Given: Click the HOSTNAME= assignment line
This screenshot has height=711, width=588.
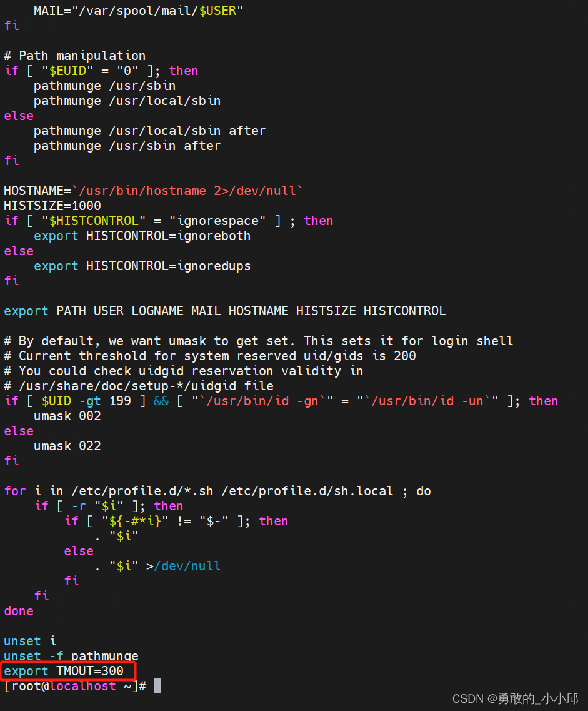Looking at the screenshot, I should click(x=153, y=191).
